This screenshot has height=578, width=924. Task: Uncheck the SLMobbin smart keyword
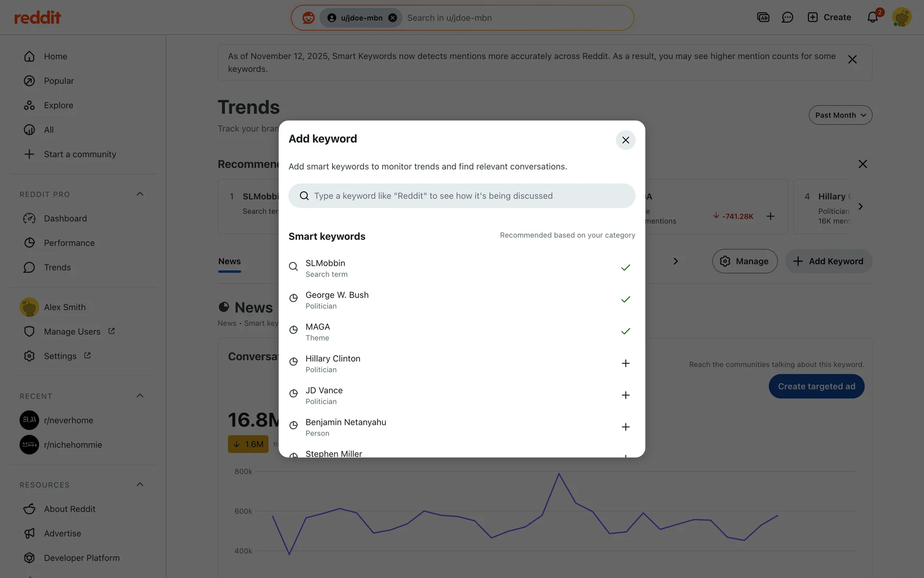pyautogui.click(x=625, y=268)
